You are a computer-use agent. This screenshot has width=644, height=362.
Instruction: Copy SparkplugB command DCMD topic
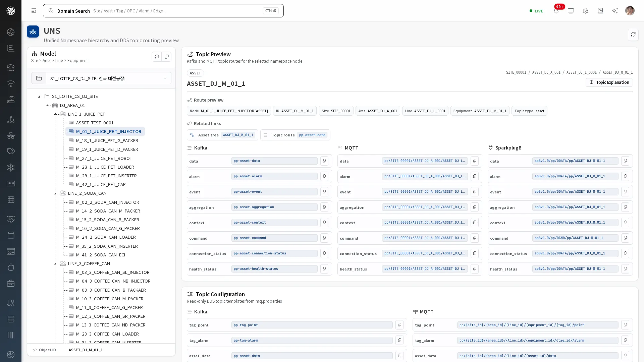[x=625, y=238]
